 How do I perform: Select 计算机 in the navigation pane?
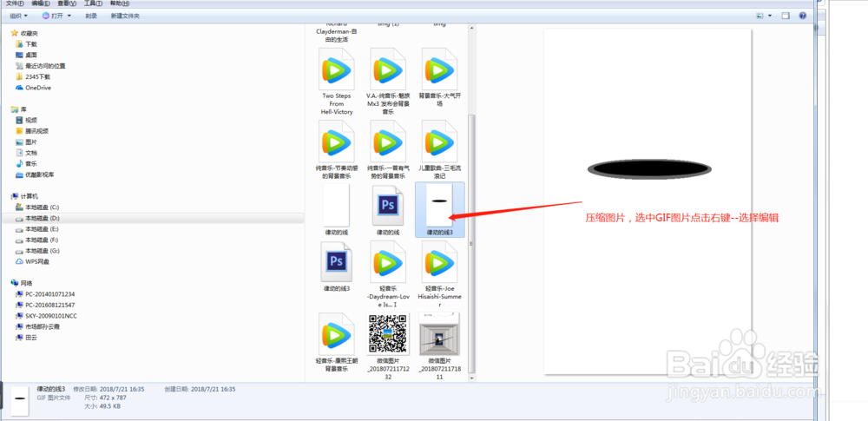[24, 196]
